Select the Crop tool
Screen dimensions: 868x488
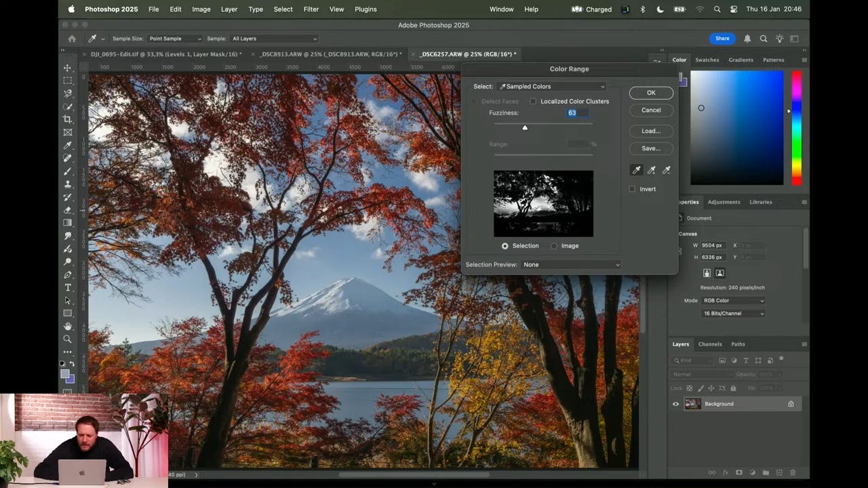pyautogui.click(x=68, y=119)
